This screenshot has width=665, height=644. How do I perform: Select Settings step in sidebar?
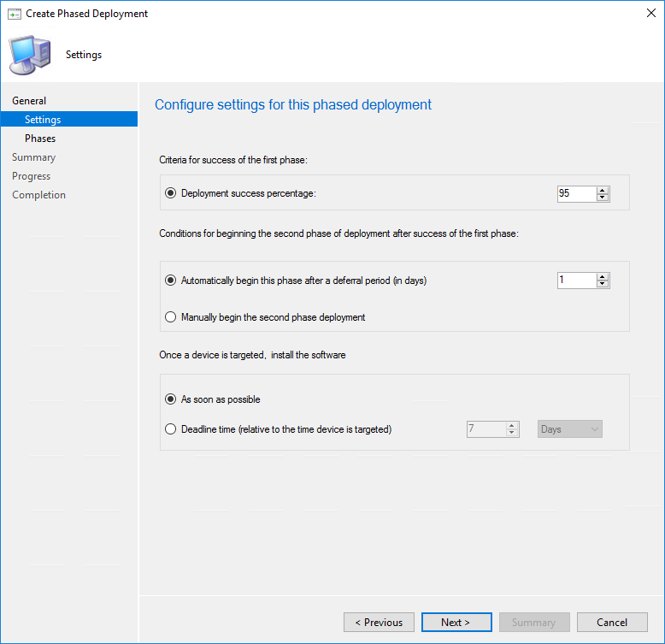(69, 119)
